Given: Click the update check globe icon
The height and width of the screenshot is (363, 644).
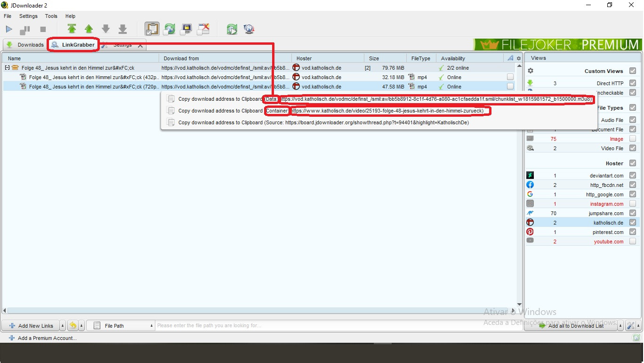Looking at the screenshot, I should [x=249, y=29].
